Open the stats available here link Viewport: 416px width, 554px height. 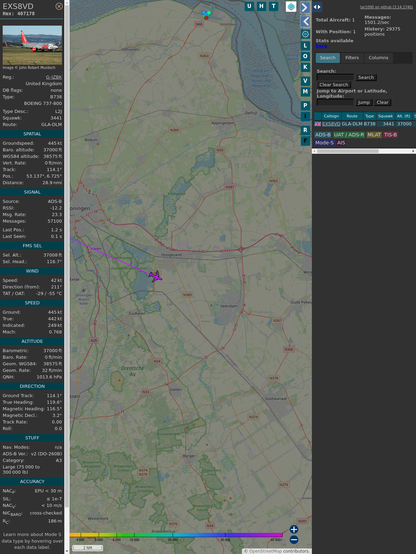click(x=321, y=46)
